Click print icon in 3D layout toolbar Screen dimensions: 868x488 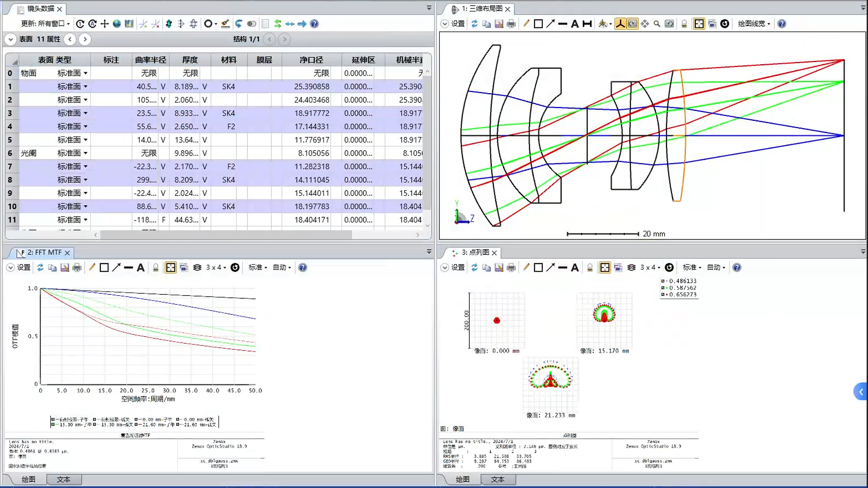pyautogui.click(x=511, y=24)
